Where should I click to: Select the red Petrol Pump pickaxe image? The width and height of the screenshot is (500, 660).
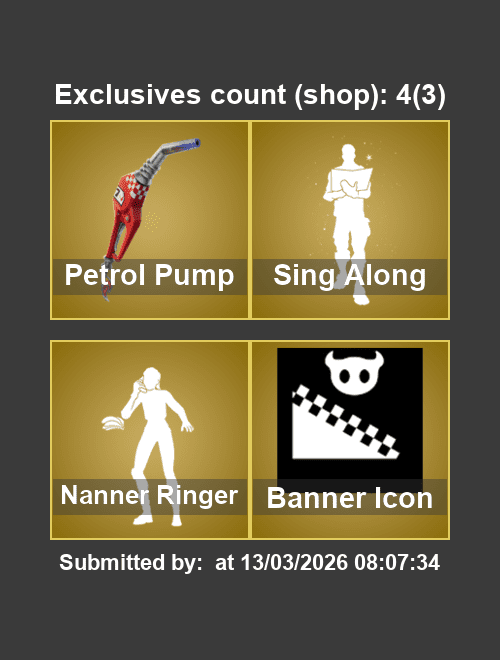(151, 219)
